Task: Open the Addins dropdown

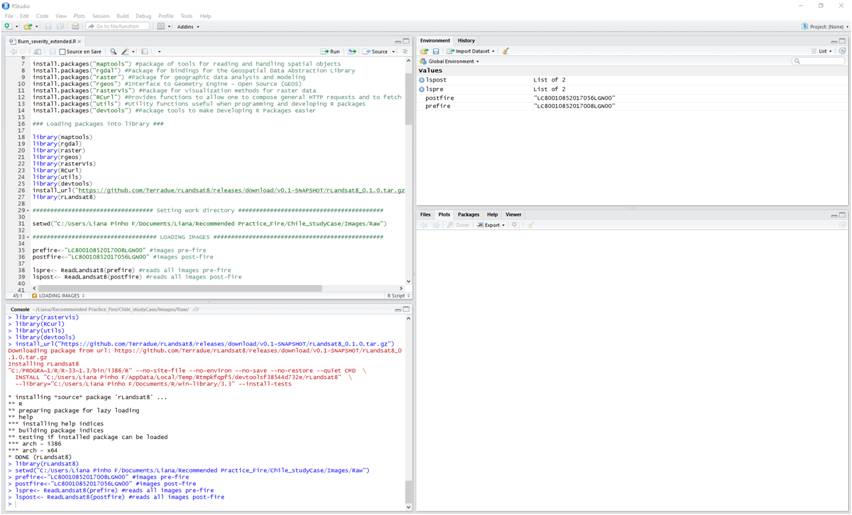Action: [x=186, y=26]
